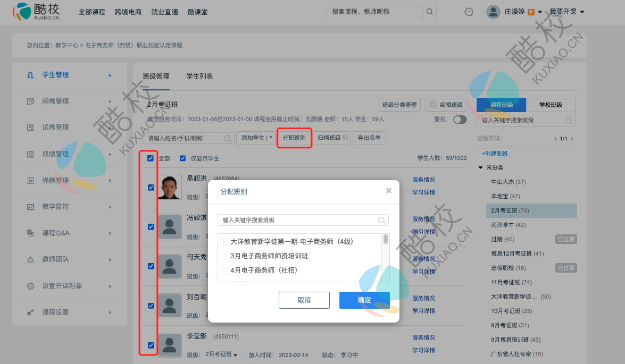
Task: Click the 问卷管理 sidebar icon
Action: [x=30, y=101]
